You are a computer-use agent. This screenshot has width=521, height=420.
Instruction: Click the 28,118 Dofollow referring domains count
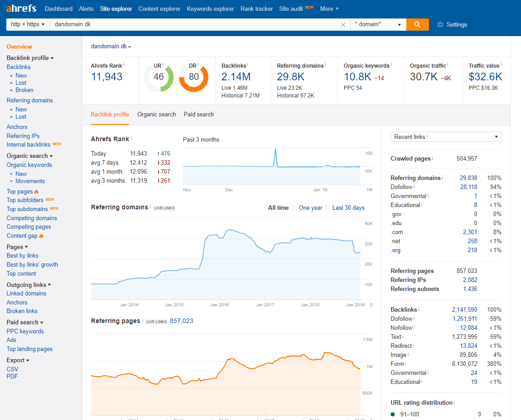pyautogui.click(x=469, y=187)
